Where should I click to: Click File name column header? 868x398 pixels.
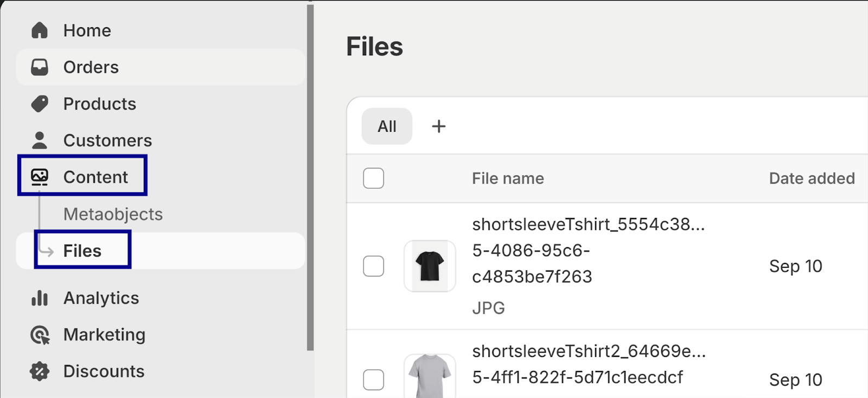click(x=508, y=178)
